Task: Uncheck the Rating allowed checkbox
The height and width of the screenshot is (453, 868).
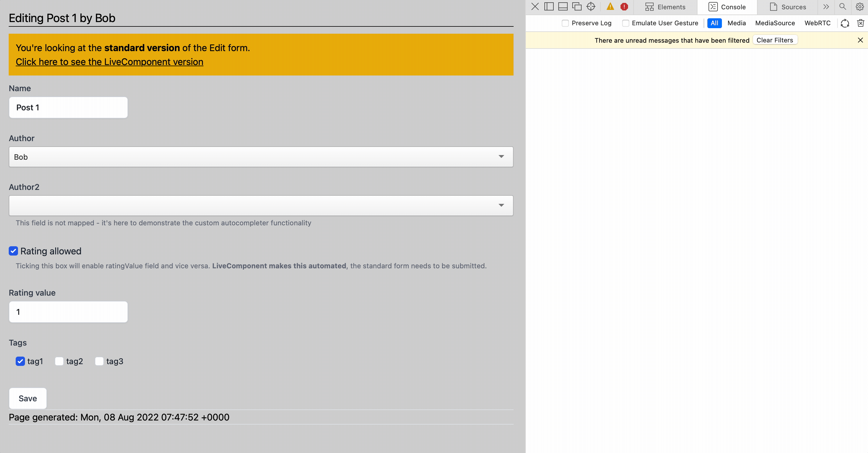Action: [13, 251]
